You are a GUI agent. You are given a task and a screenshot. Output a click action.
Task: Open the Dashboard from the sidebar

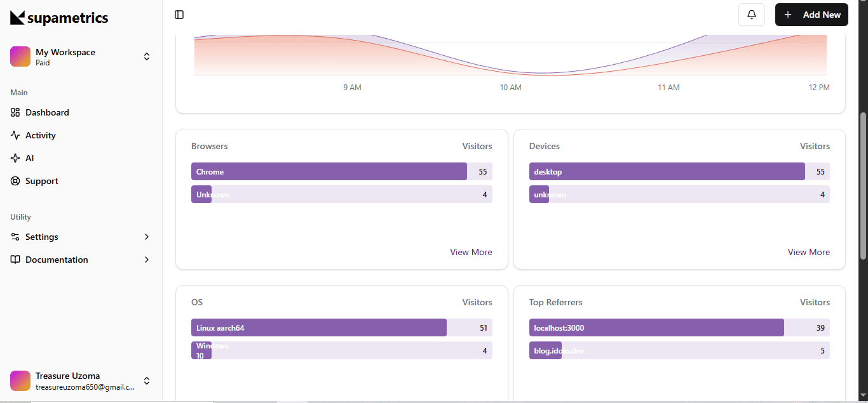tap(46, 112)
